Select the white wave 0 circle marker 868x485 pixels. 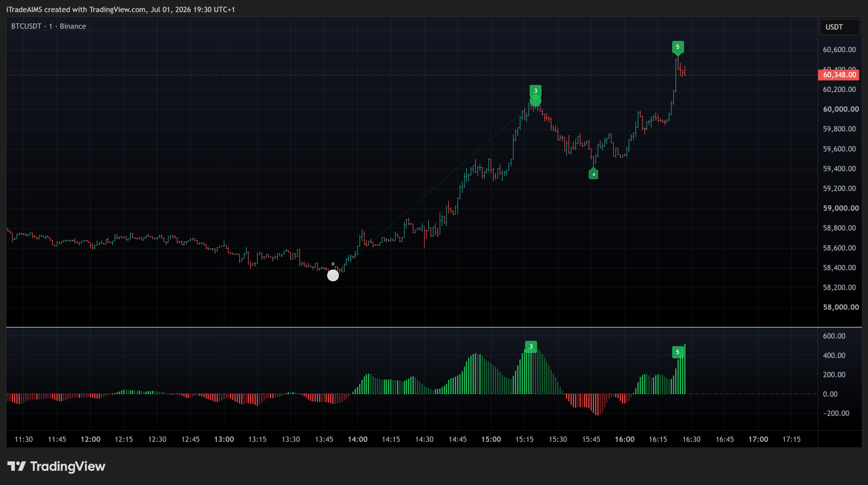333,276
